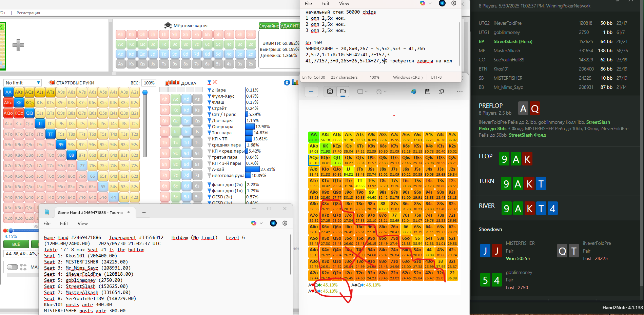The image size is (644, 315).
Task: Click Copilot icon in Game Hand Notepad
Action: [x=254, y=223]
